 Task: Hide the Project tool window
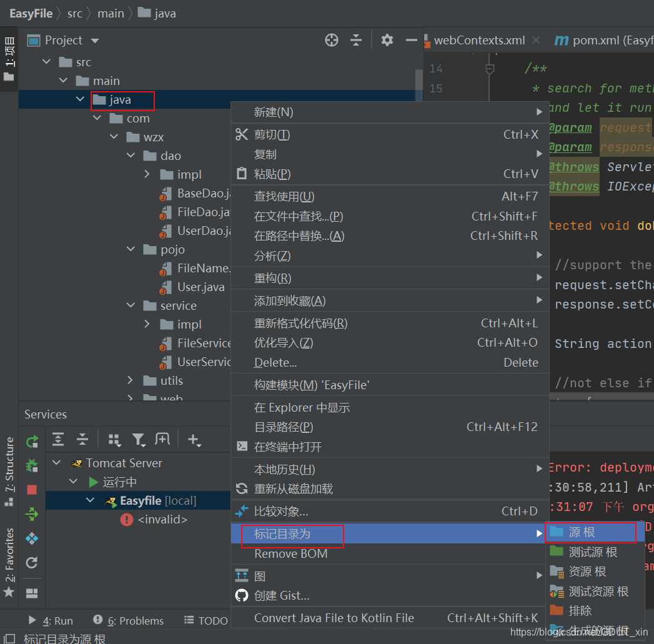tap(411, 40)
